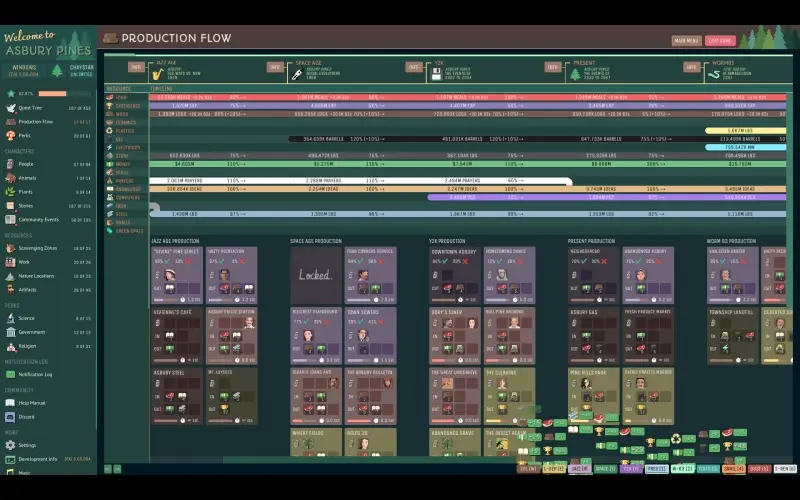Open Scavenging Zones resources
The height and width of the screenshot is (500, 800).
(38, 247)
